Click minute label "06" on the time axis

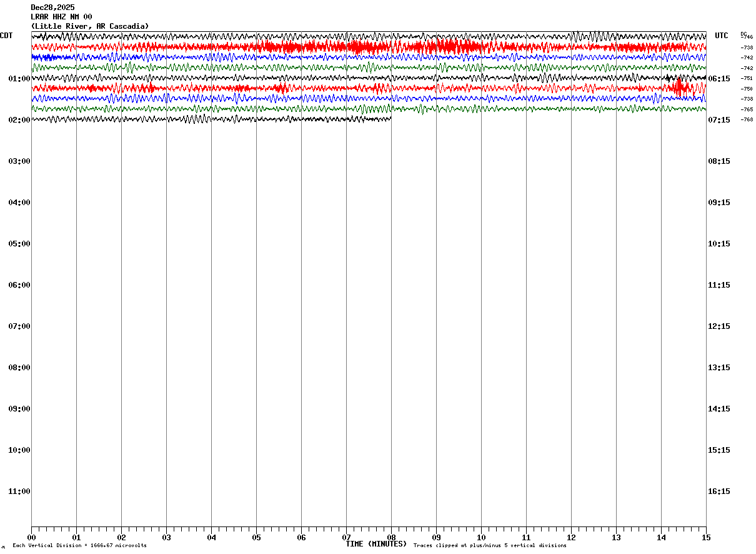tap(301, 537)
